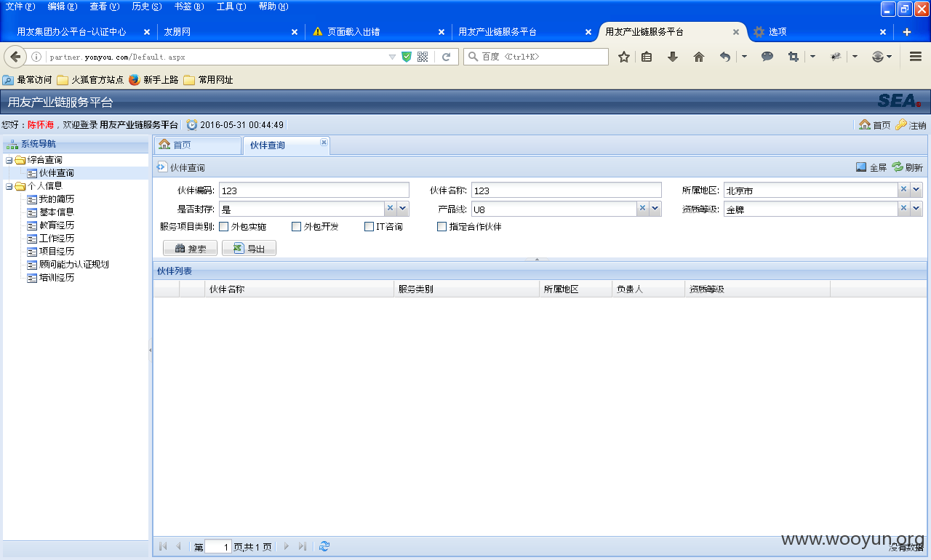Close the 伙伴查询 tab with its x
This screenshot has height=560, width=931.
pos(324,142)
